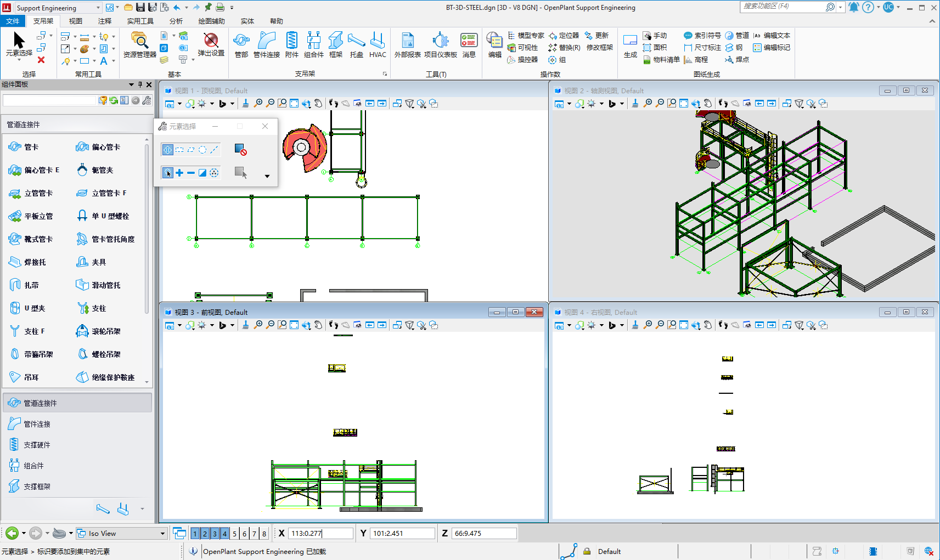
Task: Click the 编辑 edit tool in ribbon
Action: pos(495,44)
